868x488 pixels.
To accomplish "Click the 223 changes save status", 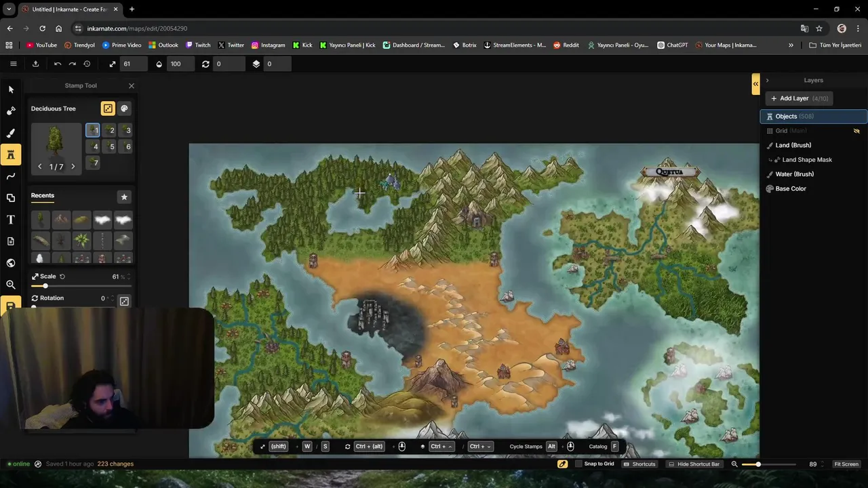I will pyautogui.click(x=115, y=464).
